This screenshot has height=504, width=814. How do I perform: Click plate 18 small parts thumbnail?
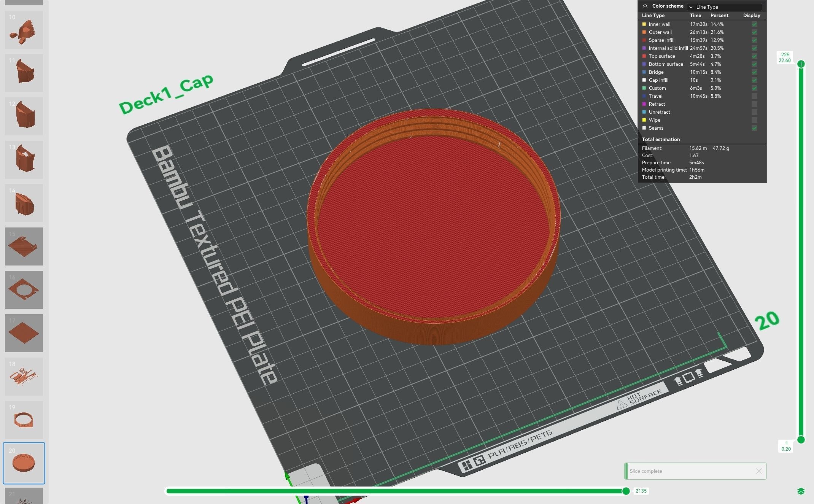coord(24,376)
